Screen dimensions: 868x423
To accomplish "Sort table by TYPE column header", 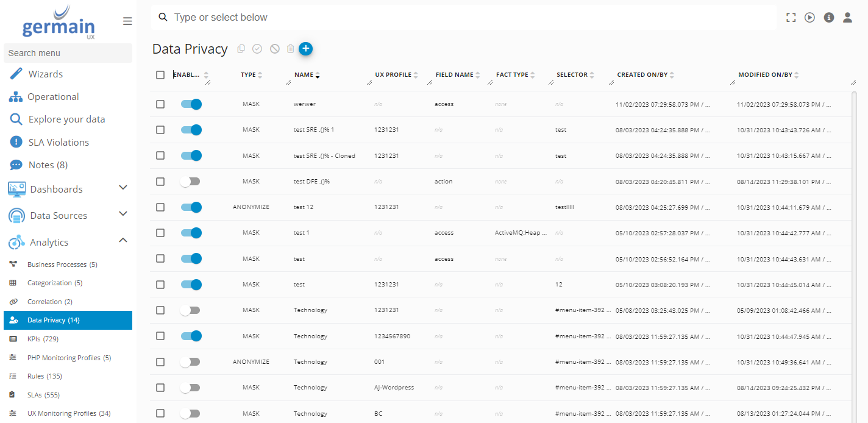I will pos(248,75).
